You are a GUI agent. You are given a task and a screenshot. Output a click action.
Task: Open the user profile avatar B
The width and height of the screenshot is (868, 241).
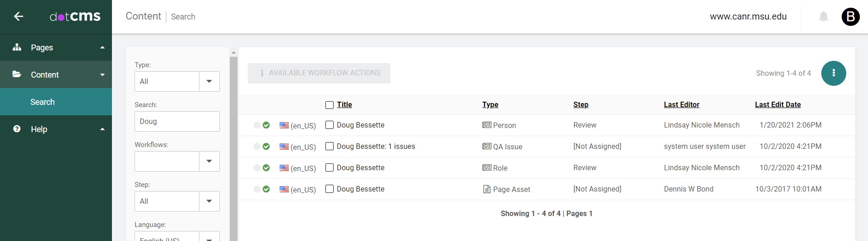850,17
